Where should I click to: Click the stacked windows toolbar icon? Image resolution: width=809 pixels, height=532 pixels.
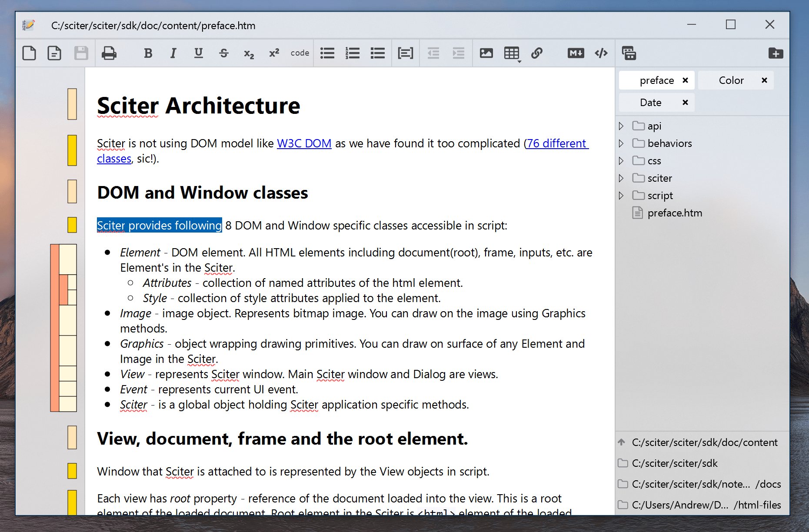[629, 53]
